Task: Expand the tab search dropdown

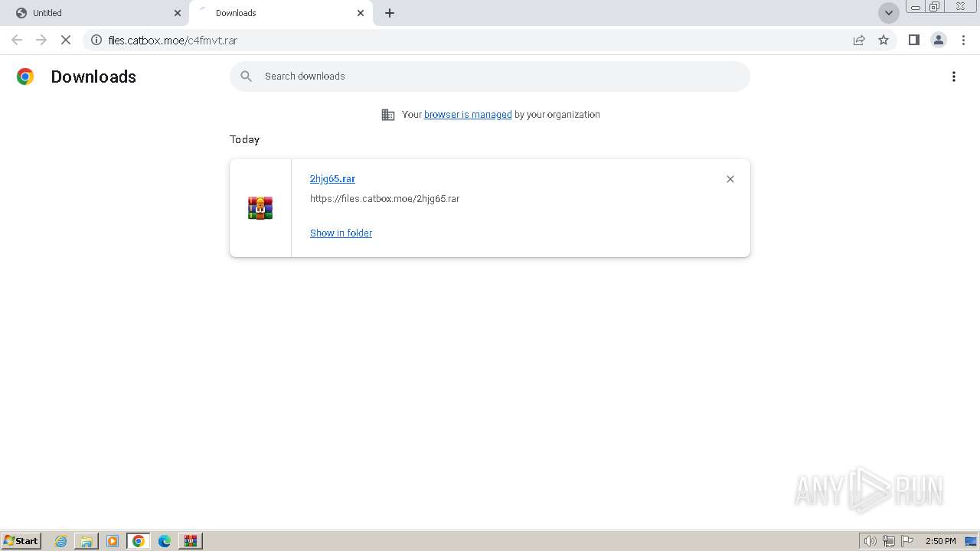Action: click(888, 13)
